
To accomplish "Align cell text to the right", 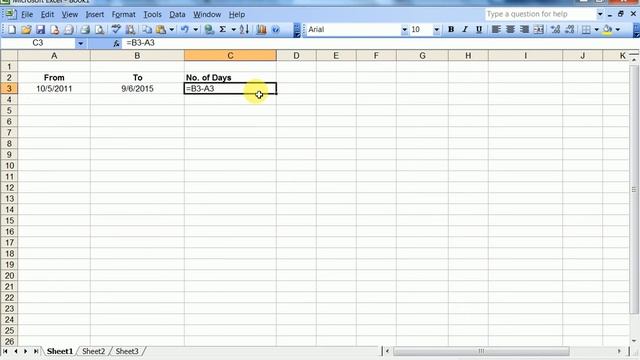I will (x=524, y=29).
